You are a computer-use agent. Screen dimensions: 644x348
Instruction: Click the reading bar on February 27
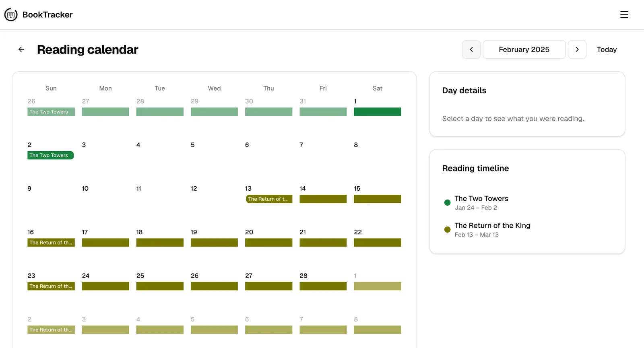point(268,286)
